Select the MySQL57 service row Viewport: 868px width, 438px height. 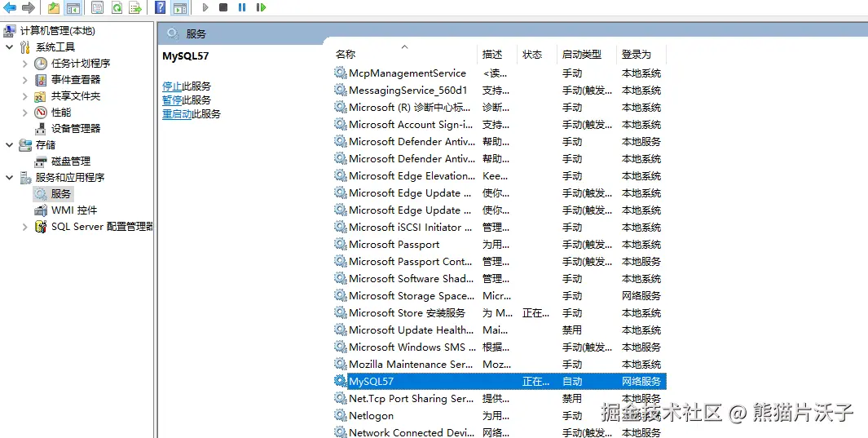(500, 381)
